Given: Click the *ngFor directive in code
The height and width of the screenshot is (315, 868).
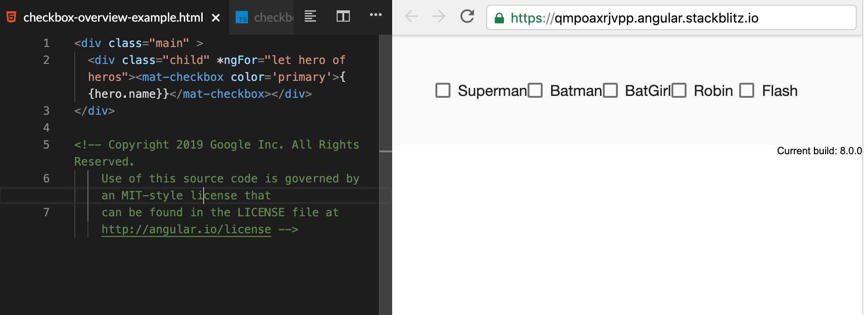Looking at the screenshot, I should [237, 60].
